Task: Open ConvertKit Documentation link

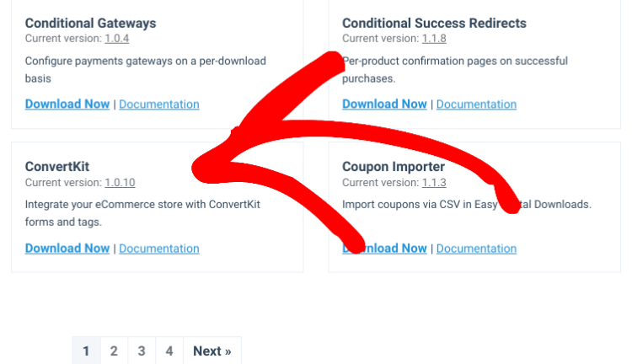Action: 159,249
